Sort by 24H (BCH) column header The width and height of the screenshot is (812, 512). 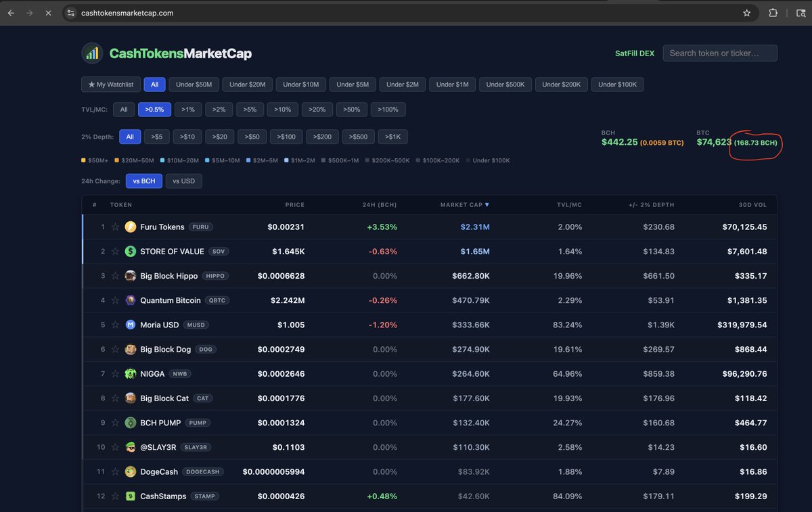pyautogui.click(x=378, y=204)
